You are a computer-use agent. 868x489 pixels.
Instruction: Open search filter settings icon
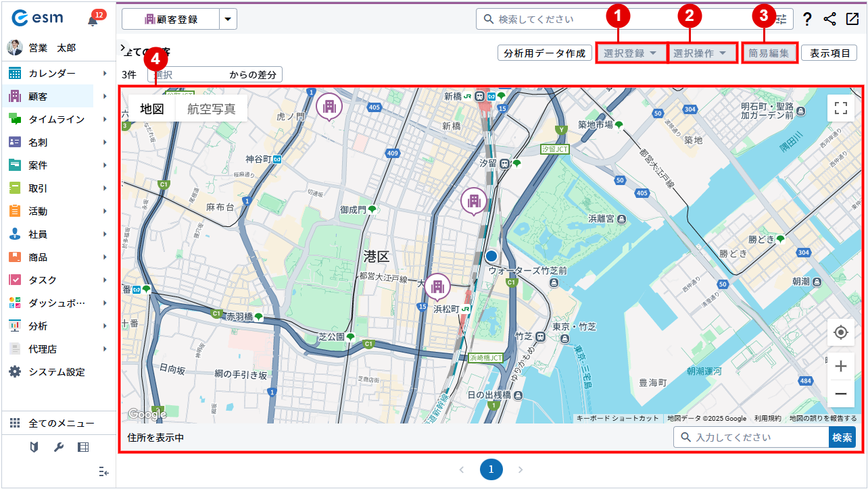coord(782,20)
